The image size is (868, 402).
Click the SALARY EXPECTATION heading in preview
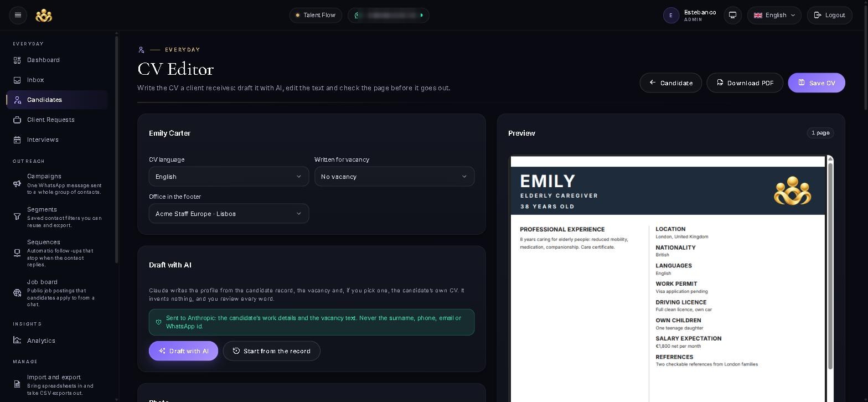click(x=688, y=338)
